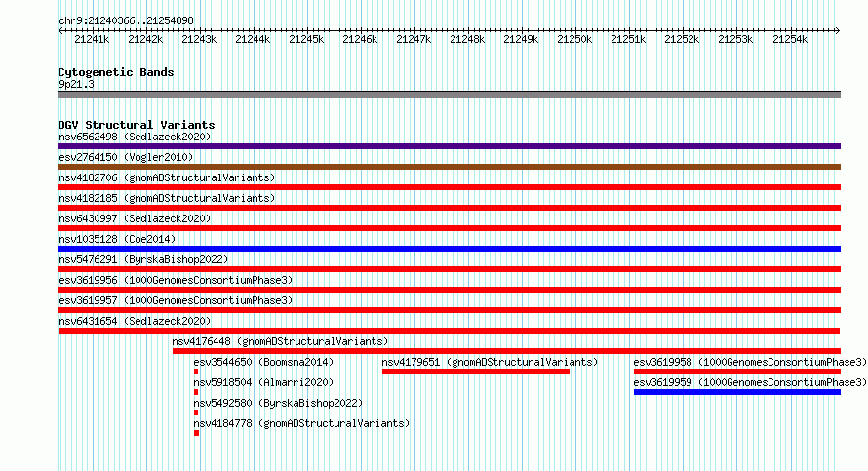Click the 21251k ruler tick label

[x=628, y=39]
